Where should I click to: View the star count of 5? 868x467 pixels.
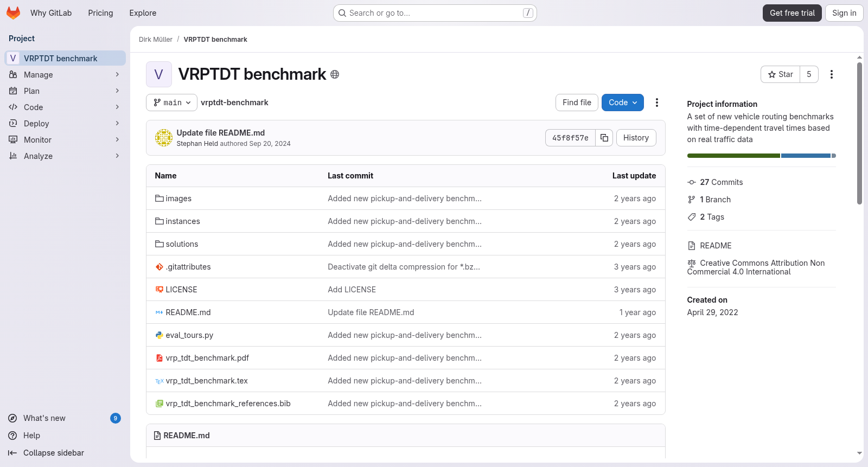pyautogui.click(x=809, y=74)
